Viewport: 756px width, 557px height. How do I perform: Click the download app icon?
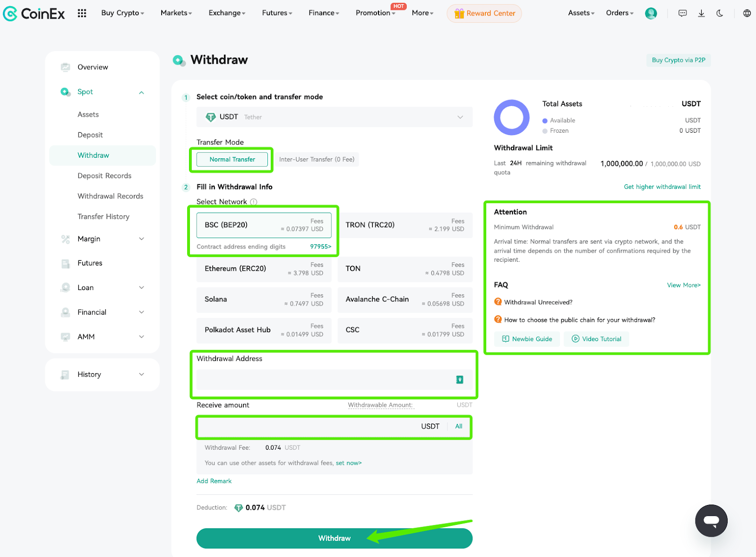pyautogui.click(x=701, y=13)
